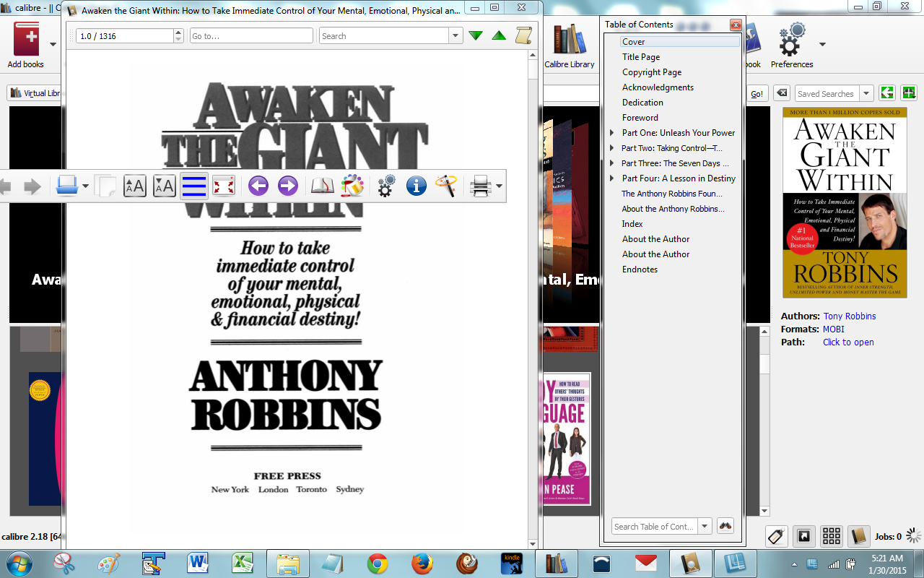Open The Anthony Robbins Foun... entry

(x=672, y=194)
